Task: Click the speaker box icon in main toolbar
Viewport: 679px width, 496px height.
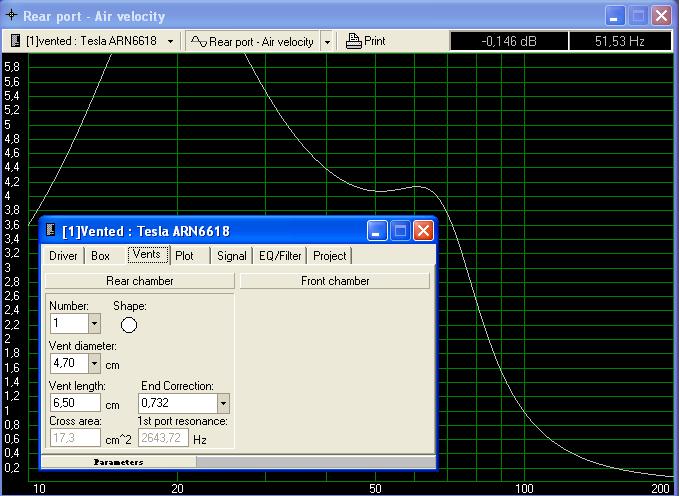Action: 16,41
